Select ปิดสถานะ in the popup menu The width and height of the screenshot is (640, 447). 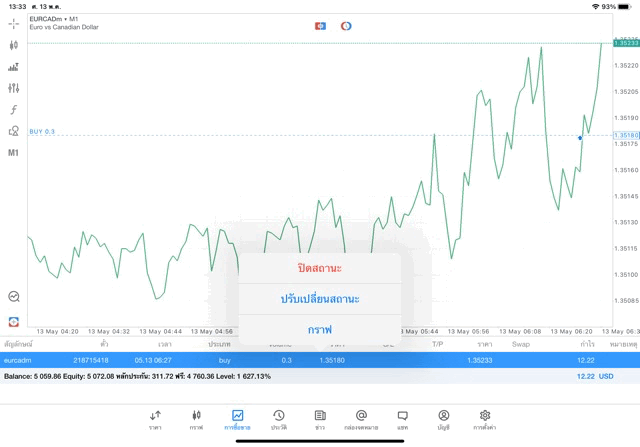coord(320,268)
